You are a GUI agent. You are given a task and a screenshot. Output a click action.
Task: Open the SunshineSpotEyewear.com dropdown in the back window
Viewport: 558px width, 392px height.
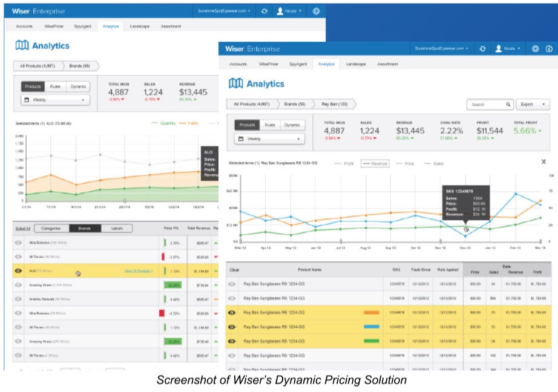click(224, 11)
